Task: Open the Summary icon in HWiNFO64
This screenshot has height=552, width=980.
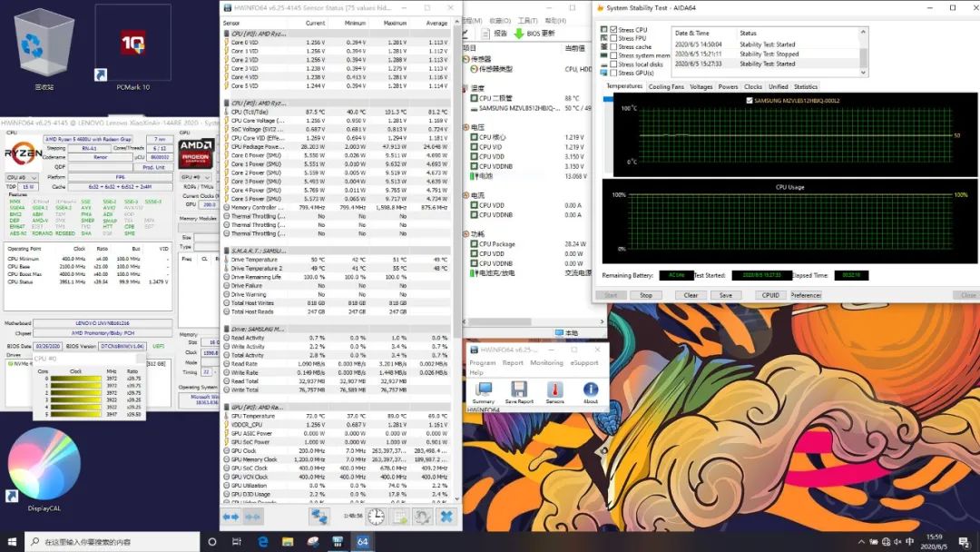Action: [483, 390]
